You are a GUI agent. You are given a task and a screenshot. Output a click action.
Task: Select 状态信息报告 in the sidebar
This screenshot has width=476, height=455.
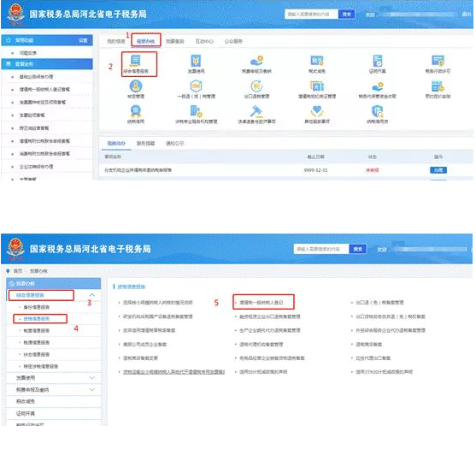[x=37, y=354]
